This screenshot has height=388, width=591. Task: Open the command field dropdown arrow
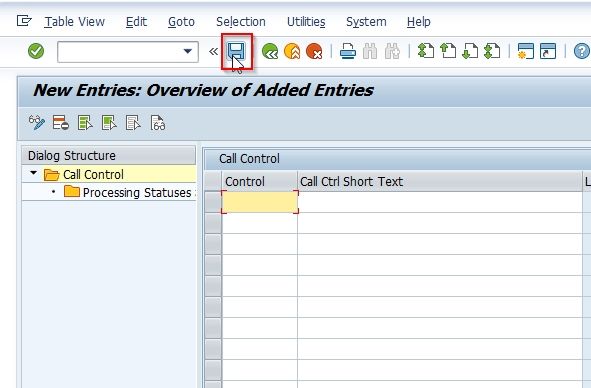[x=188, y=51]
